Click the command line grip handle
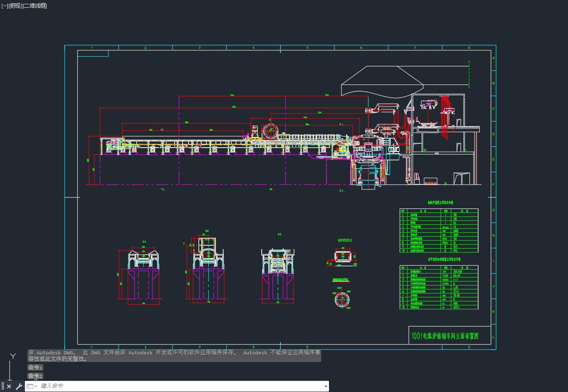The height and width of the screenshot is (392, 568). [x=3, y=386]
